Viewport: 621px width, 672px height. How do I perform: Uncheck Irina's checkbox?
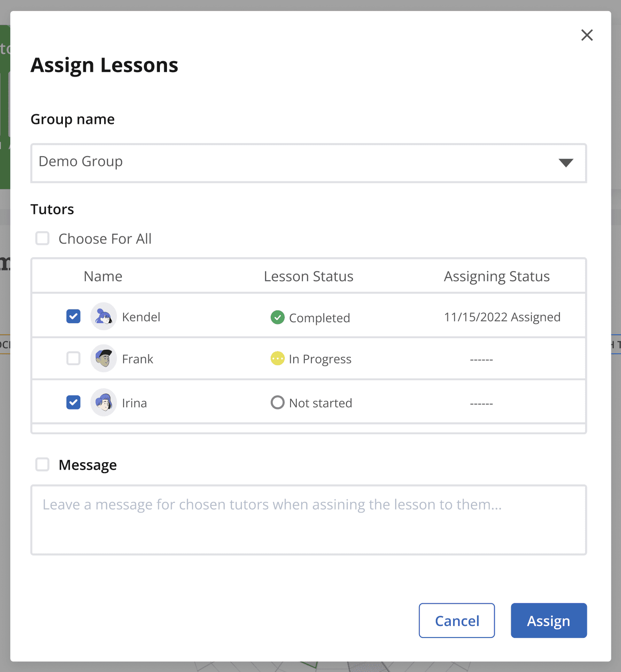pyautogui.click(x=74, y=402)
